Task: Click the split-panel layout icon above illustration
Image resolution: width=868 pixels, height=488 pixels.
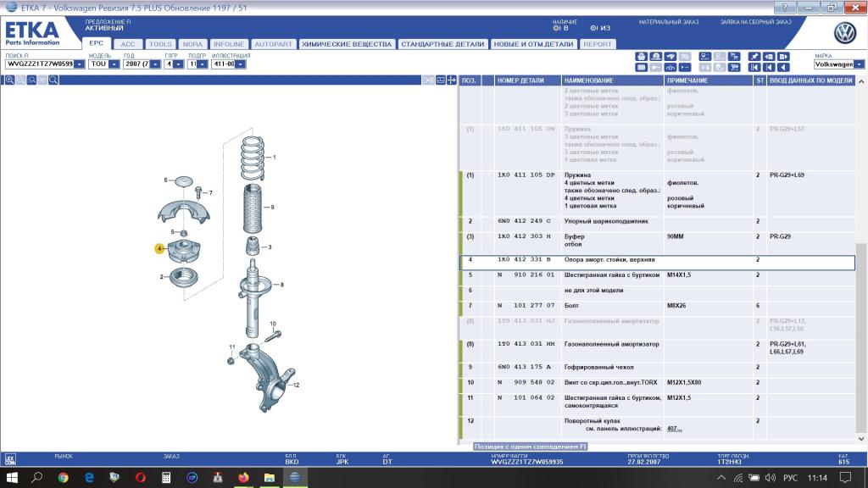Action: click(441, 80)
